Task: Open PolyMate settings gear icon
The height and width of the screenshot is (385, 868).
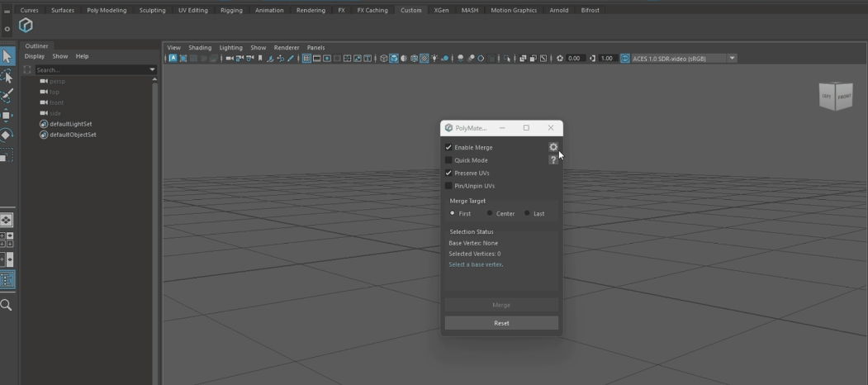Action: [x=553, y=147]
